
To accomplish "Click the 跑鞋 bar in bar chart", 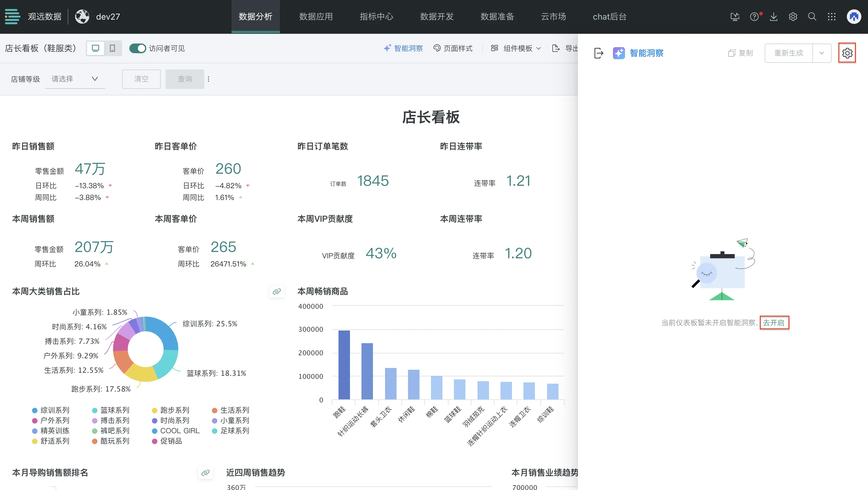I will [x=344, y=364].
